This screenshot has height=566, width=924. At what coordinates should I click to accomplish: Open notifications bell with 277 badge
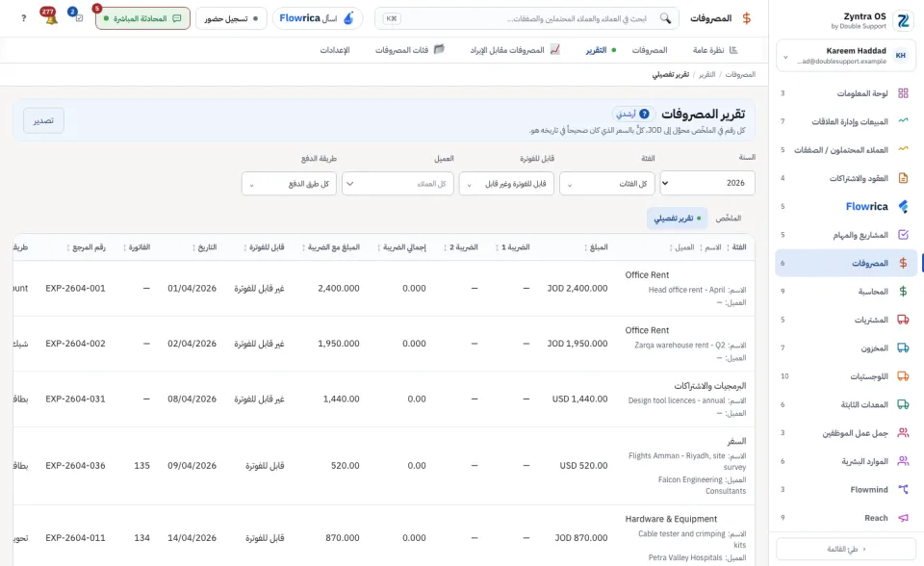click(x=50, y=17)
